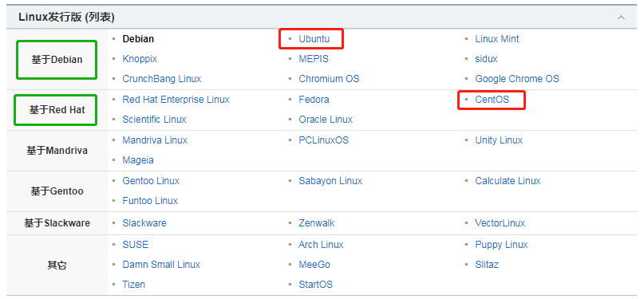Open the Mandriva Linux link
Viewport: 644px width, 299px height.
coord(155,140)
